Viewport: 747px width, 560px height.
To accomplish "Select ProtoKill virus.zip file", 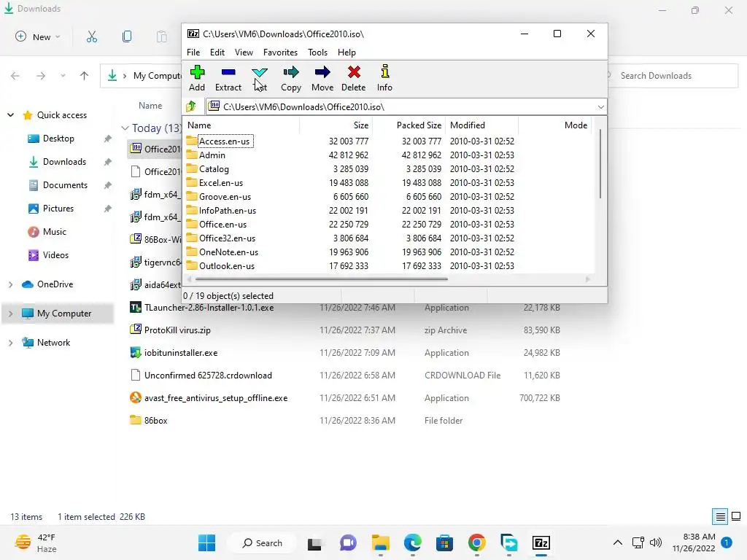I will point(177,330).
